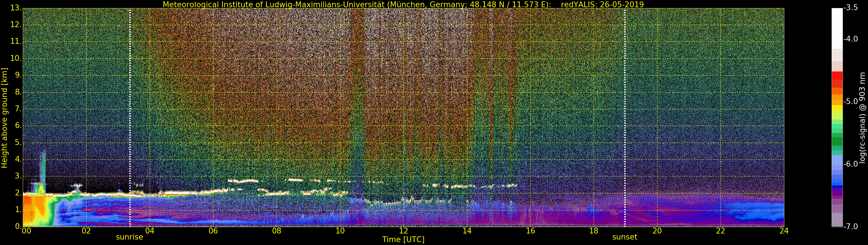Click the 20 tick on the time axis

click(x=657, y=231)
